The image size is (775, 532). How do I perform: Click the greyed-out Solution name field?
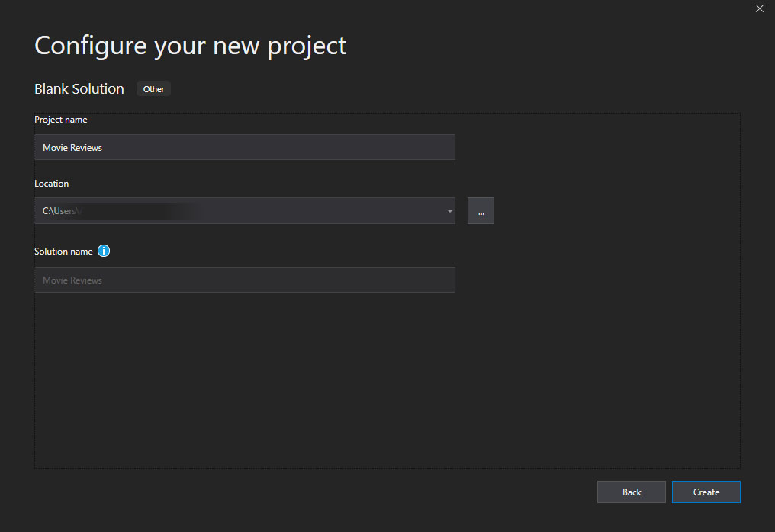(x=245, y=280)
